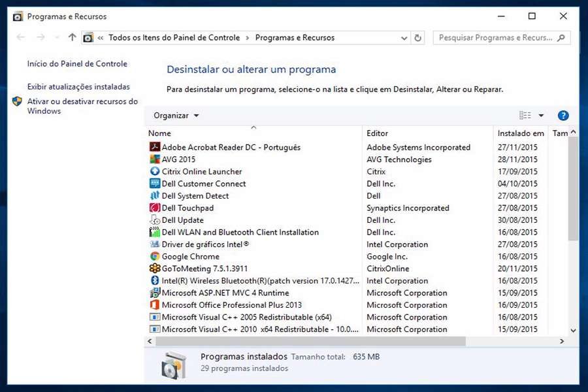Viewport: 588px width, 392px height.
Task: Click the horizontal scrollbar left arrow
Action: point(150,341)
